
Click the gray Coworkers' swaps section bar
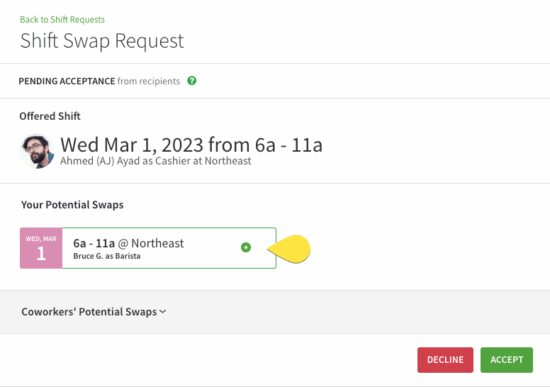pos(275,312)
